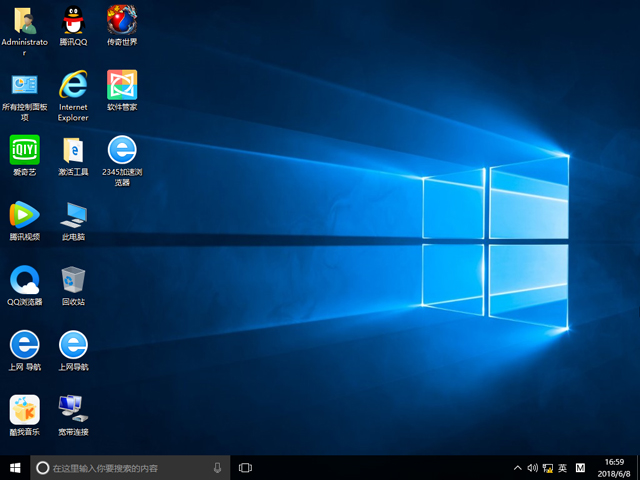
Task: Open the Windows Start menu
Action: 15,467
